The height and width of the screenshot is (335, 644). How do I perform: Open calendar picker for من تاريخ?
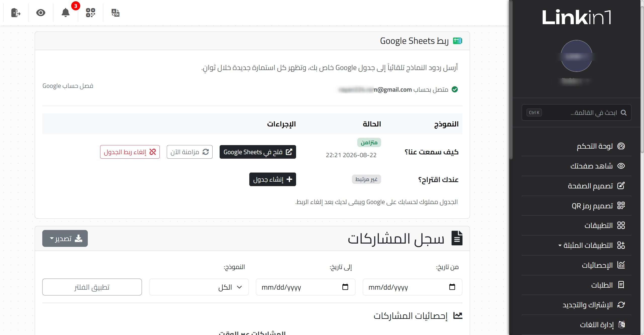(x=452, y=287)
